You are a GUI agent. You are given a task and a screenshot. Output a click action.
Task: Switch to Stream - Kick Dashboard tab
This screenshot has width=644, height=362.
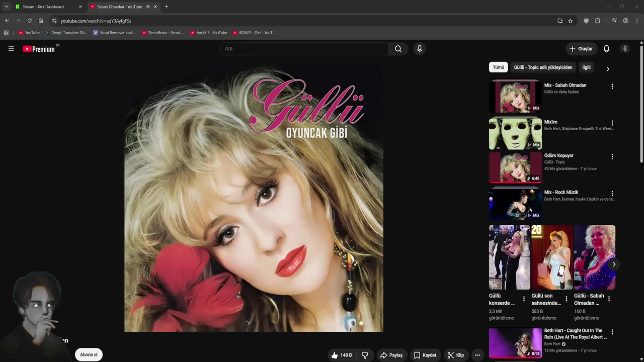click(43, 7)
